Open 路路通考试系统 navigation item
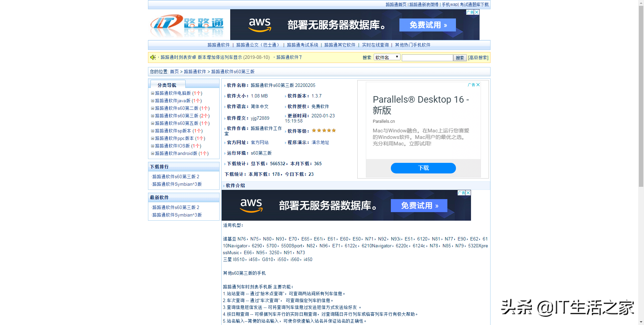The height and width of the screenshot is (325, 644). pyautogui.click(x=302, y=45)
